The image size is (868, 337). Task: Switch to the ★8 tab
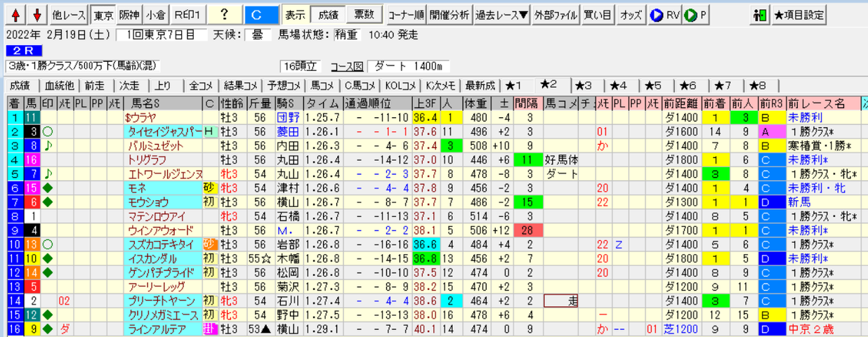(758, 86)
